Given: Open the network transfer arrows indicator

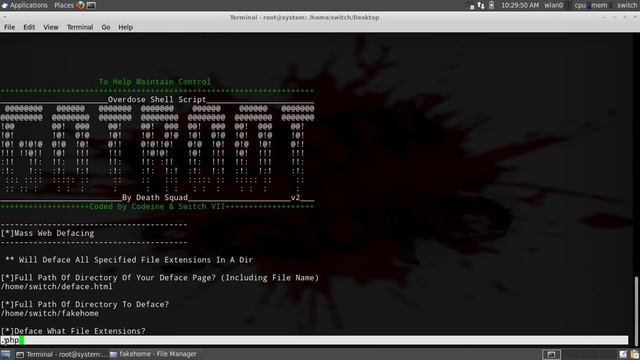Looking at the screenshot, I should coord(481,5).
